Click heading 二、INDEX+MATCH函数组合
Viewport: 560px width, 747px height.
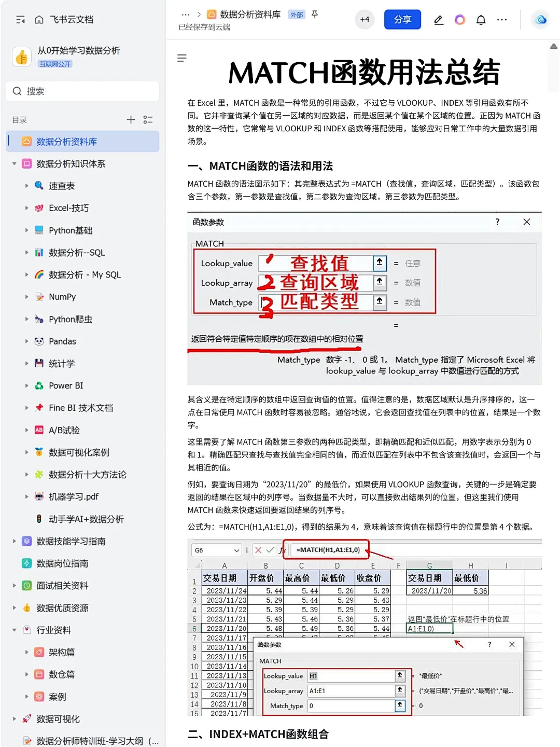point(258,734)
